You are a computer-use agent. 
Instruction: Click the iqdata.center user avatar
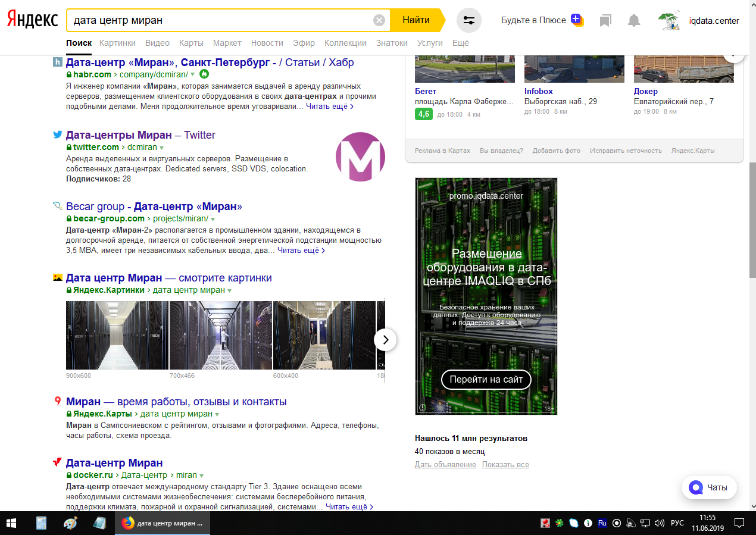pos(670,21)
